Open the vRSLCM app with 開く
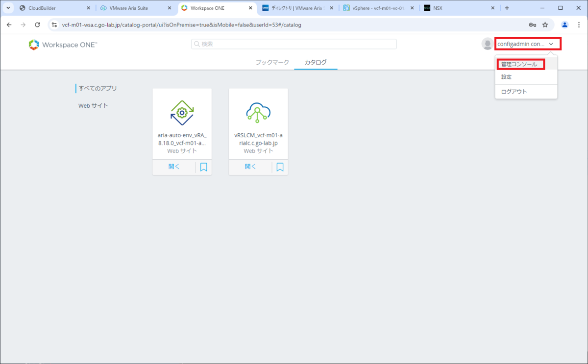The width and height of the screenshot is (588, 364). click(250, 167)
